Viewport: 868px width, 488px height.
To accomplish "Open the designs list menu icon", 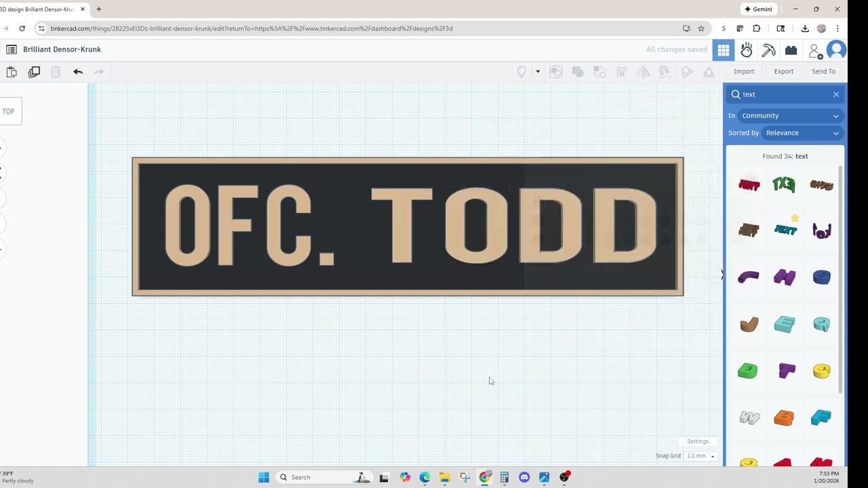I will click(x=12, y=49).
